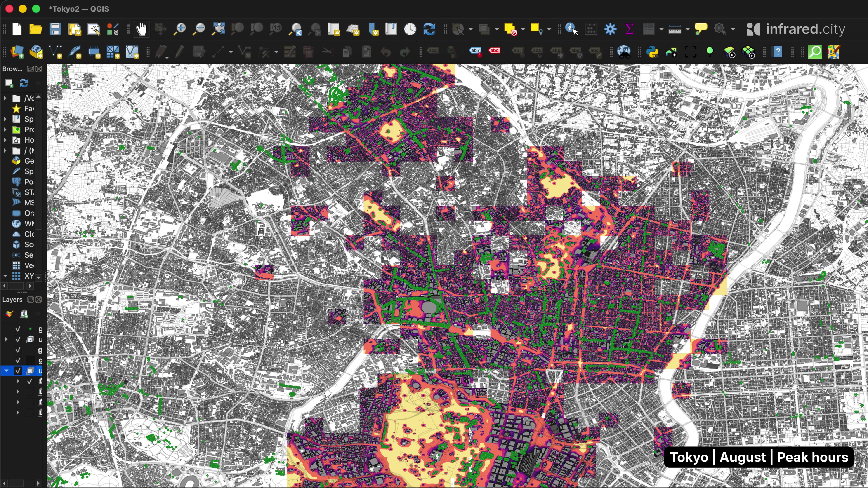
Task: Select the Pan Map hand tool
Action: 141,29
